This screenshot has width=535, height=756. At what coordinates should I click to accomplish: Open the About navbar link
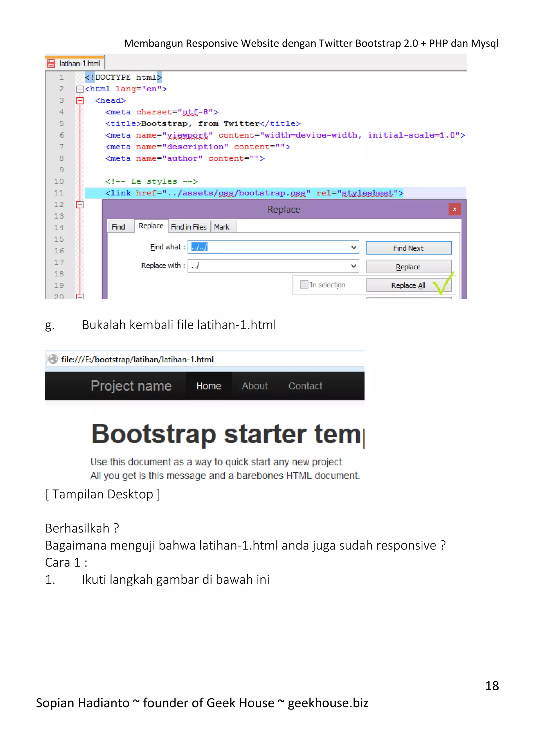click(x=255, y=386)
